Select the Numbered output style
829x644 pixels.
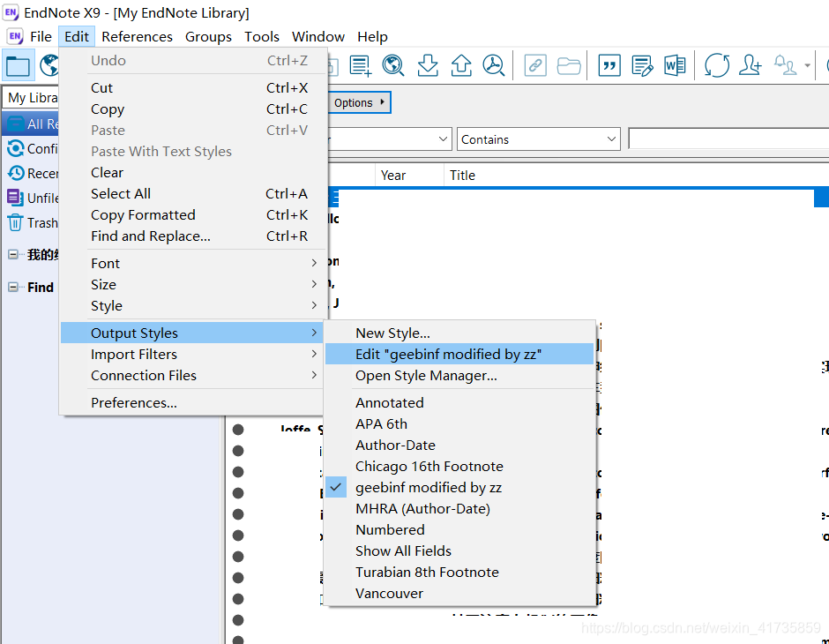[x=460, y=530]
